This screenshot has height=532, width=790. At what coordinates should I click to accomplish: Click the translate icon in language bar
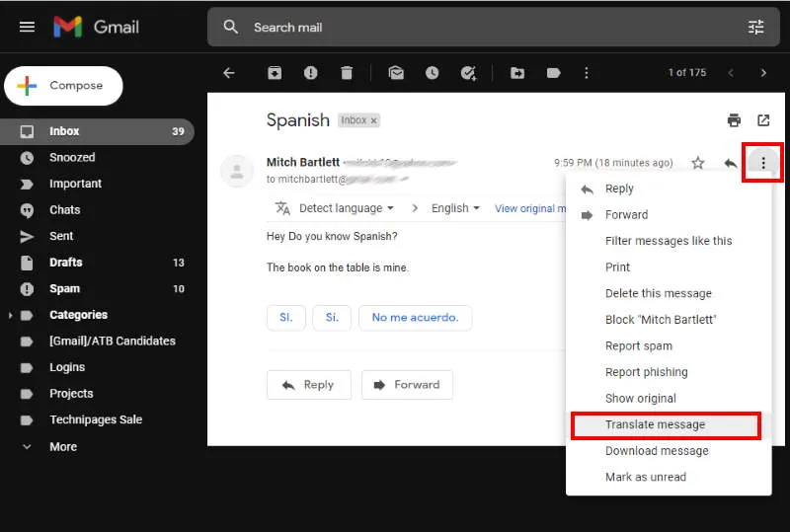[282, 208]
